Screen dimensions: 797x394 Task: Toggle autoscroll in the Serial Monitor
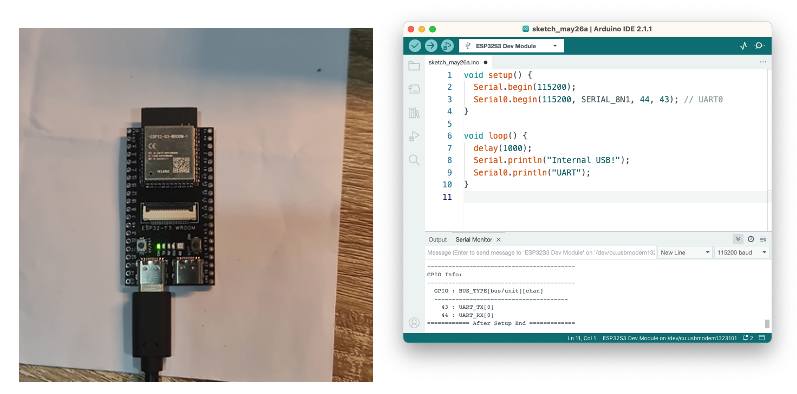[x=738, y=239]
